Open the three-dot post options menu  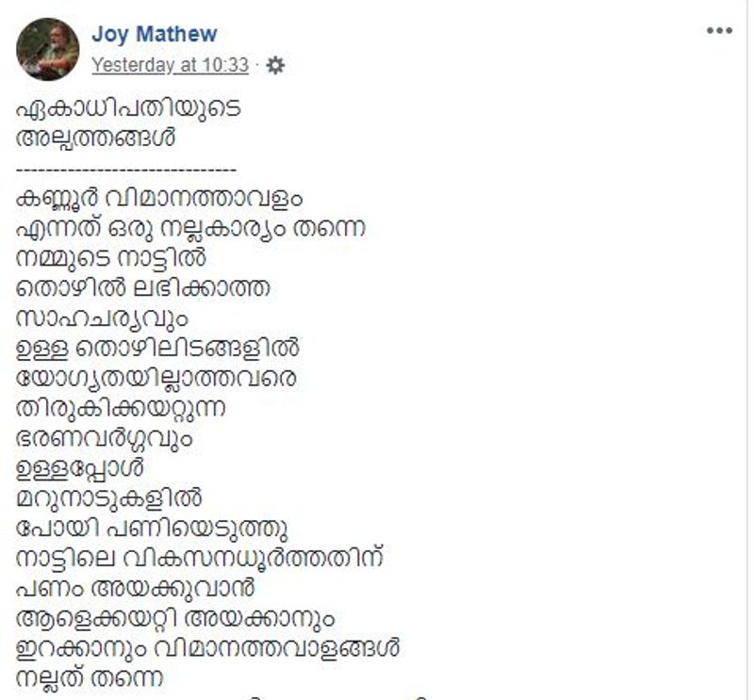pyautogui.click(x=719, y=31)
